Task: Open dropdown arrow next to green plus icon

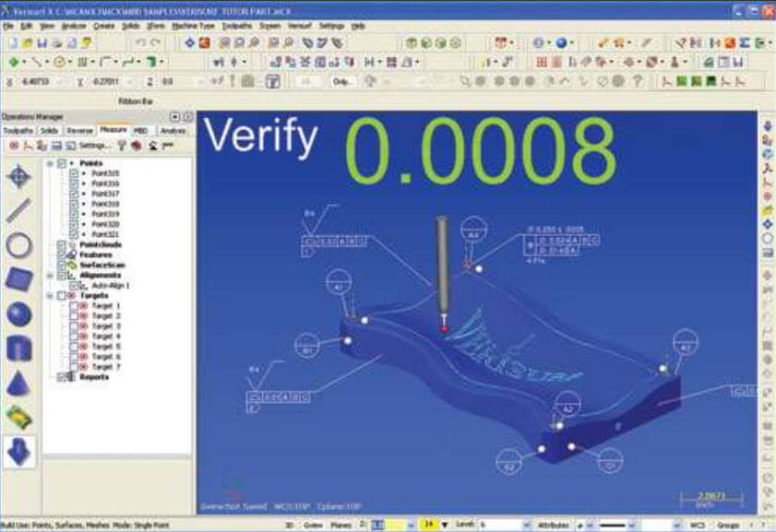Action: [x=24, y=63]
